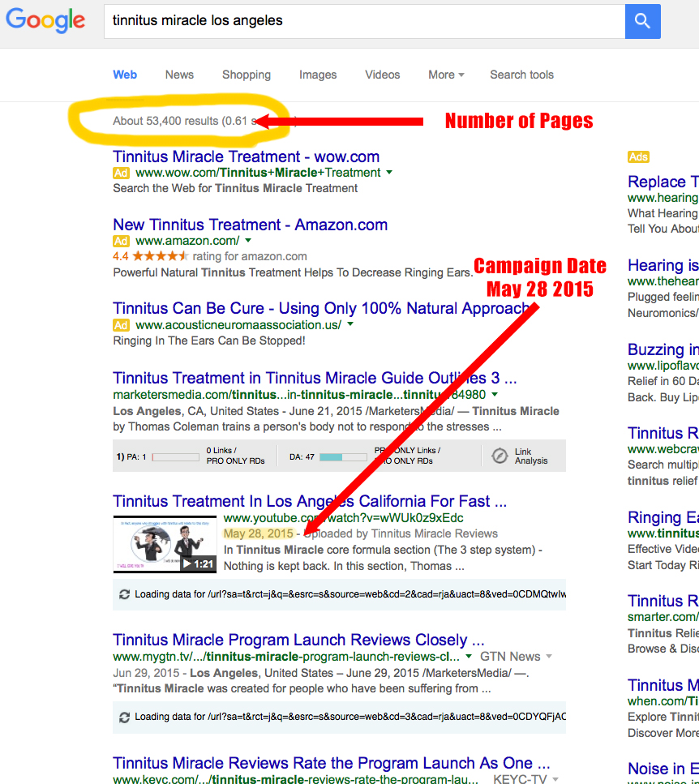Click the yellow Ads label in sidebar
699x784 pixels.
pos(638,157)
